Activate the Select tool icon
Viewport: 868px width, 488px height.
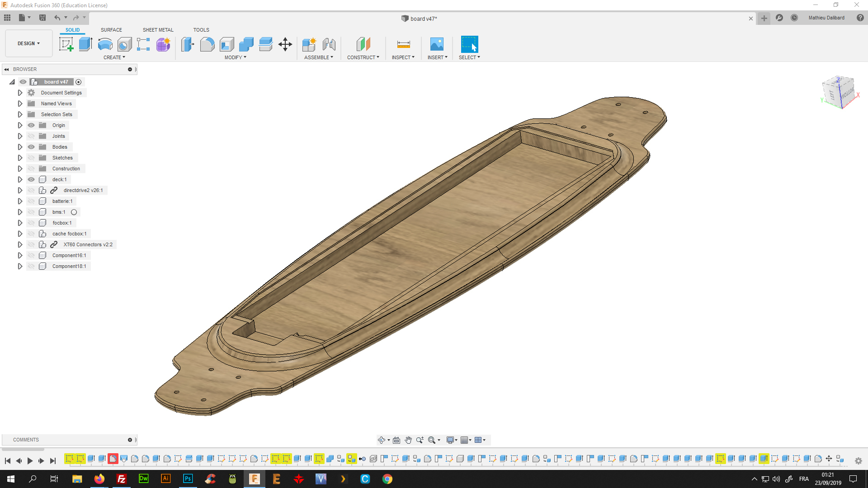(469, 44)
